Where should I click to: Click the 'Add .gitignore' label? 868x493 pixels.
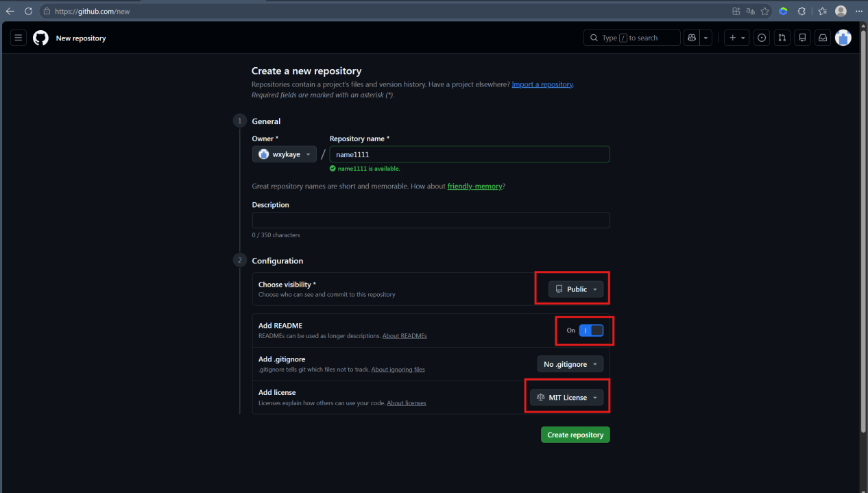pos(282,359)
